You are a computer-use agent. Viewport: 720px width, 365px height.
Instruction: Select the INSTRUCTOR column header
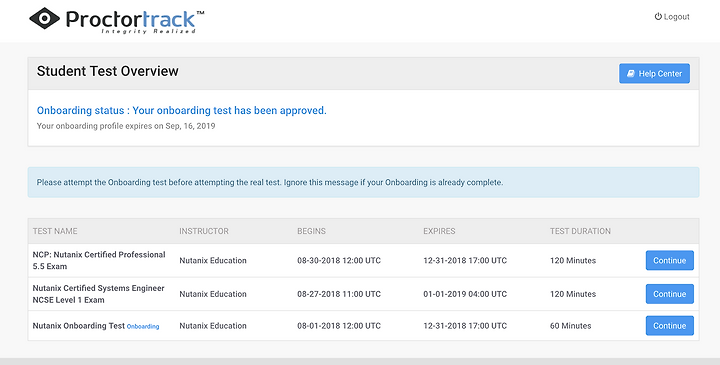click(x=204, y=231)
